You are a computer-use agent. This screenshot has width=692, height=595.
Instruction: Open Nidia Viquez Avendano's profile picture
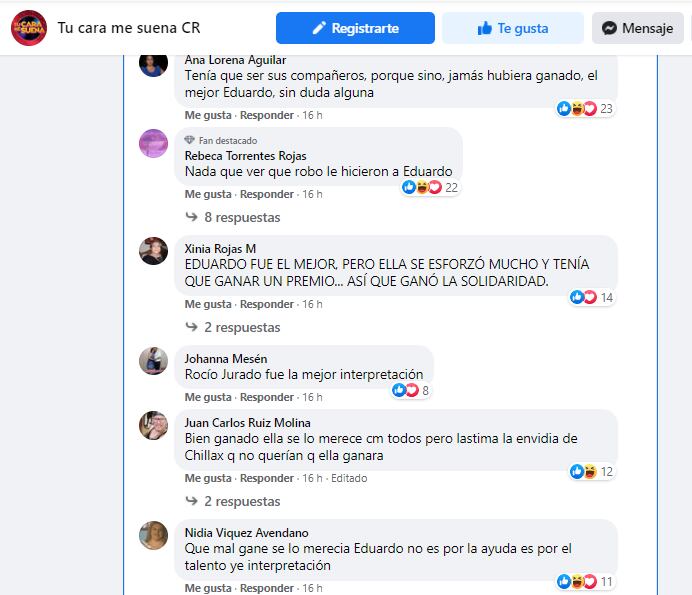(x=154, y=535)
